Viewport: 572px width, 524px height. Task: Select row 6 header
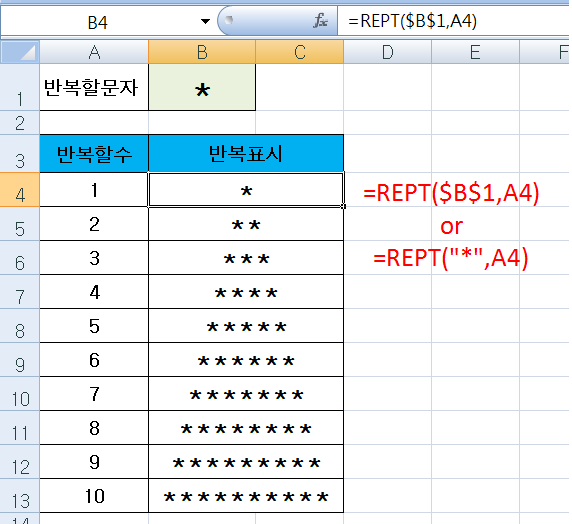coord(20,258)
